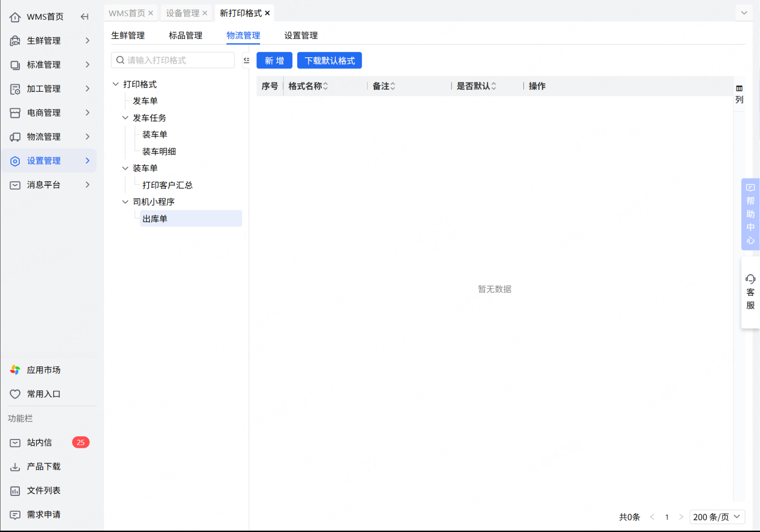Image resolution: width=760 pixels, height=532 pixels.
Task: Click the 产品下载 download icon
Action: click(x=15, y=467)
